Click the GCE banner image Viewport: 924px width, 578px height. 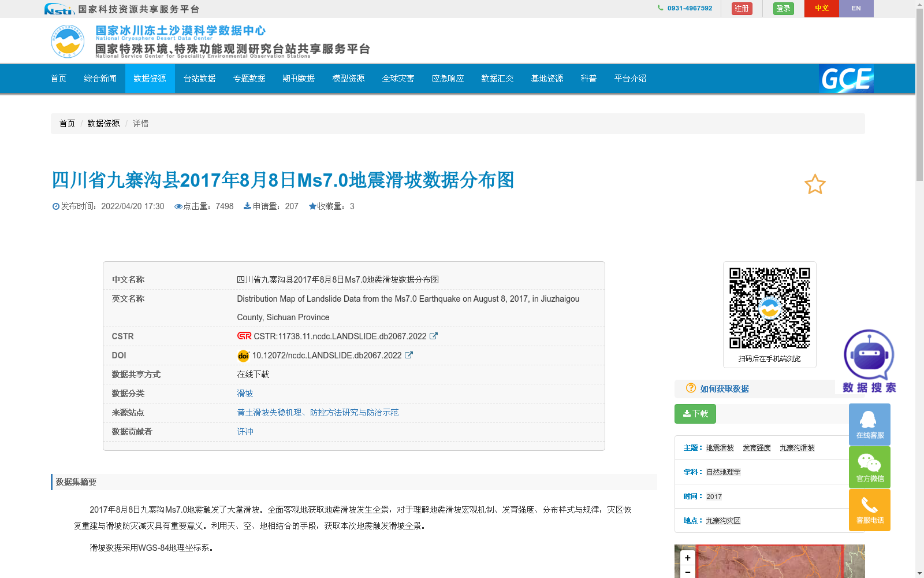click(x=846, y=79)
